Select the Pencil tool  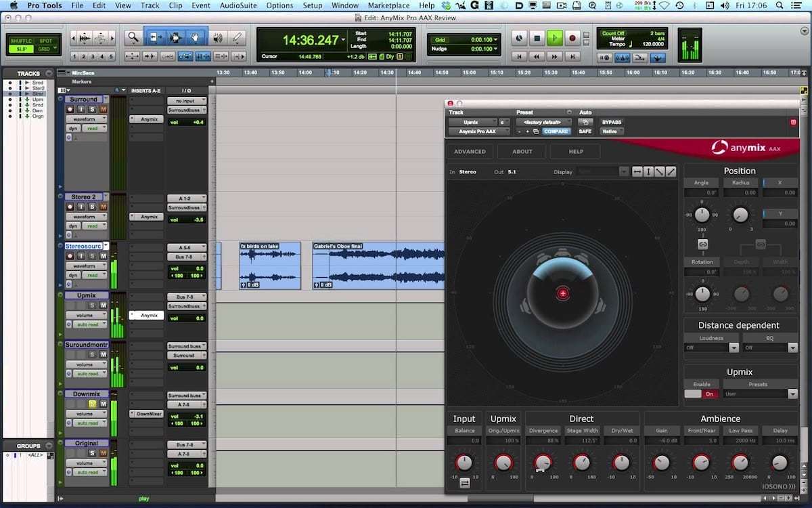tap(236, 38)
